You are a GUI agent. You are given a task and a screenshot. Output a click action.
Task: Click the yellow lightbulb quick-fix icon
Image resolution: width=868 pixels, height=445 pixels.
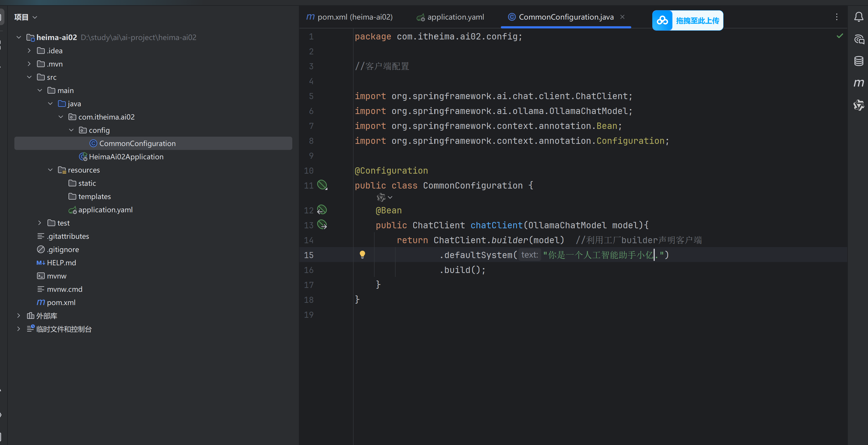362,255
